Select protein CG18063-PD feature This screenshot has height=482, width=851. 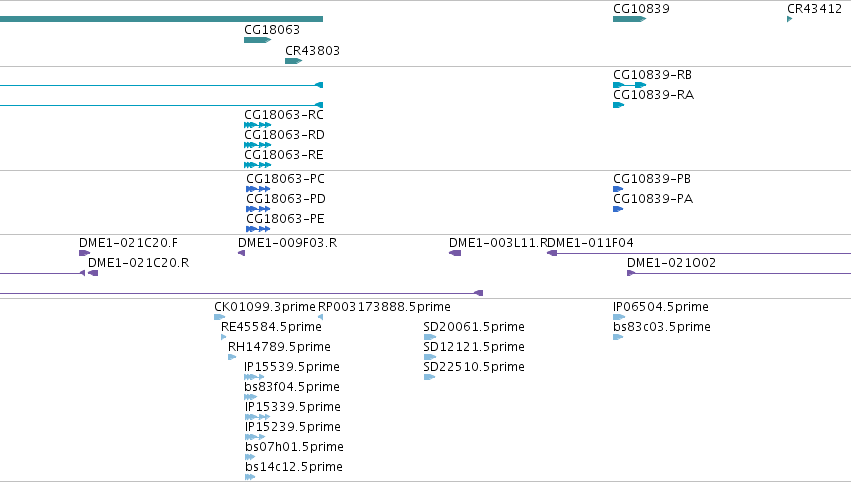[x=258, y=209]
